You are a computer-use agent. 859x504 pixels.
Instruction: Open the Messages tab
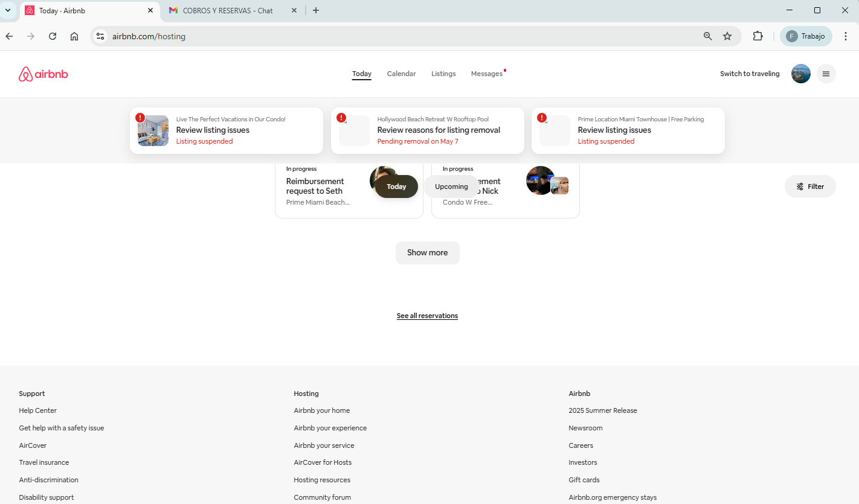point(487,74)
